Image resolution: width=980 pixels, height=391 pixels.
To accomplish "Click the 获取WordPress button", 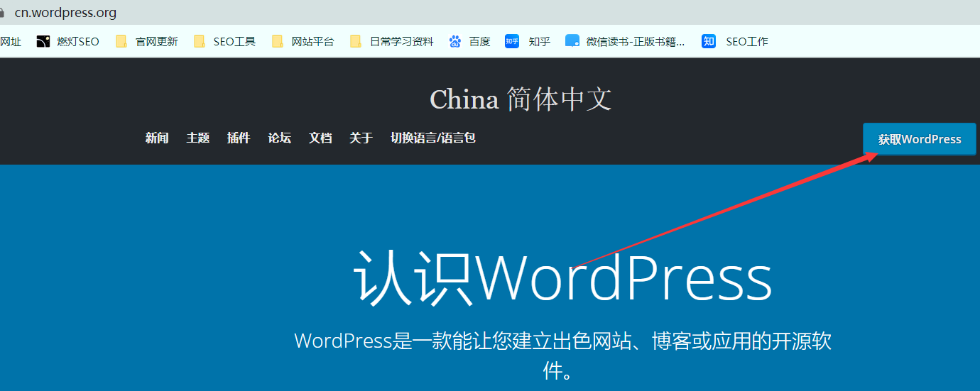I will [x=920, y=139].
